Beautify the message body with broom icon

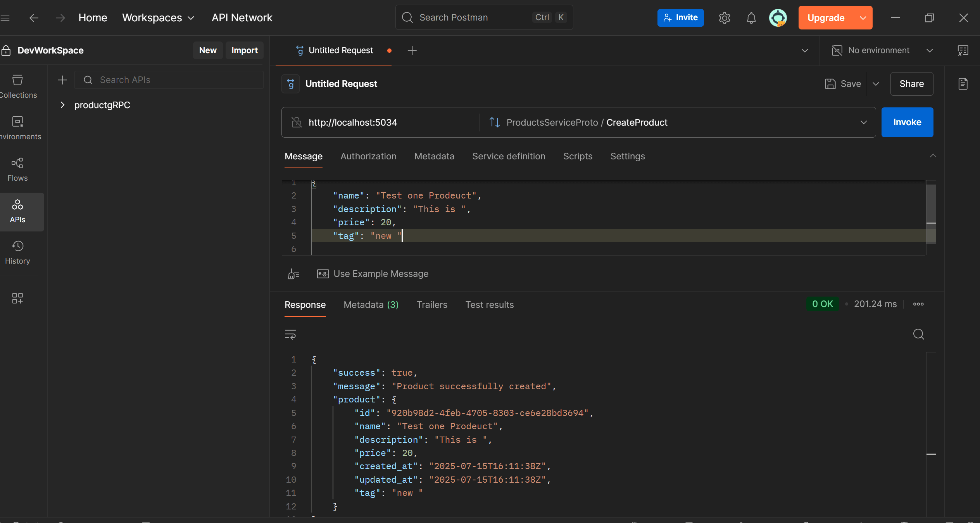pyautogui.click(x=293, y=274)
